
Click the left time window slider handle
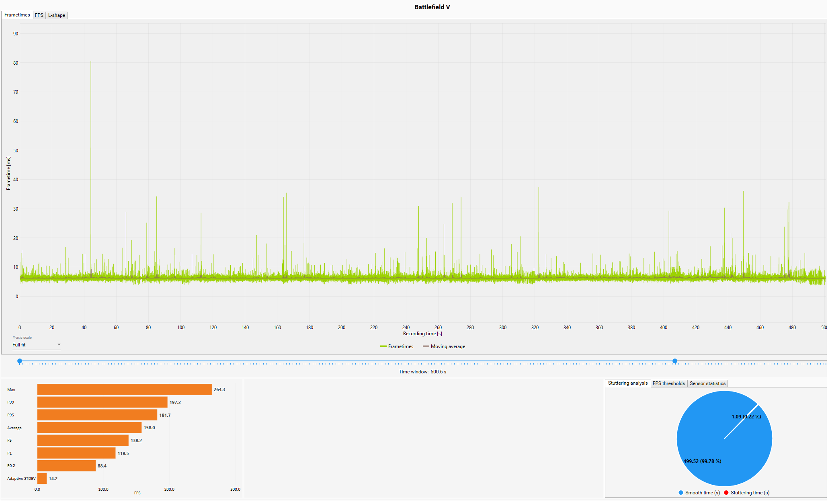coord(20,361)
